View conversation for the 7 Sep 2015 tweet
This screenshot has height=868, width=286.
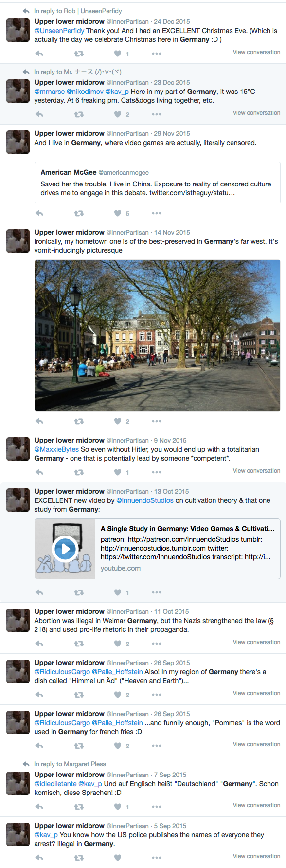(x=256, y=805)
